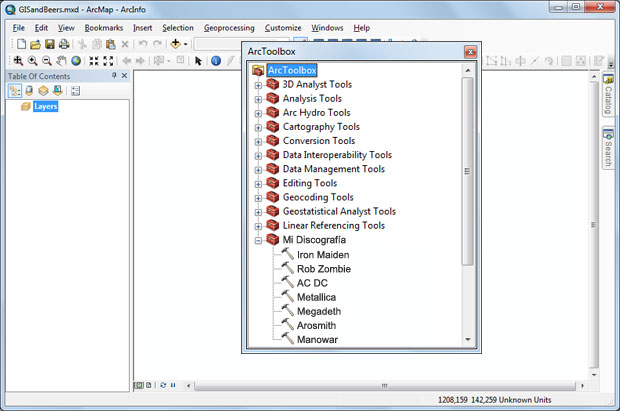
Task: Select the Layers item in contents
Action: pos(45,106)
